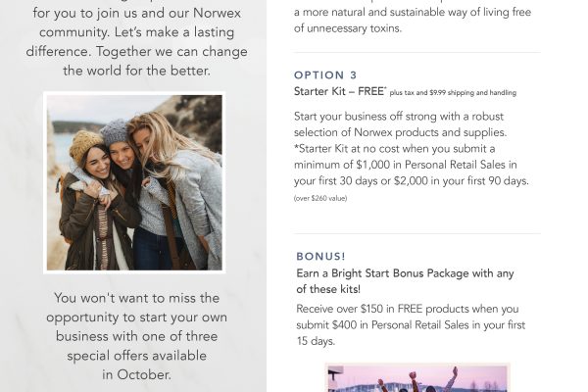Click the $1,000 Personal Retail Sales condition text
This screenshot has width=588, height=392.
[416, 165]
